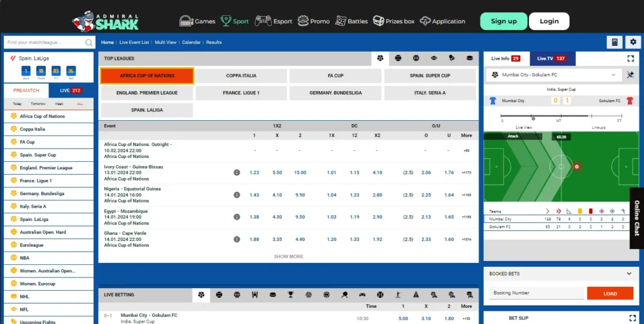Image resolution: width=644 pixels, height=324 pixels.
Task: Show info for Ivory Coast - Guinea-Bissau
Action: tap(236, 172)
